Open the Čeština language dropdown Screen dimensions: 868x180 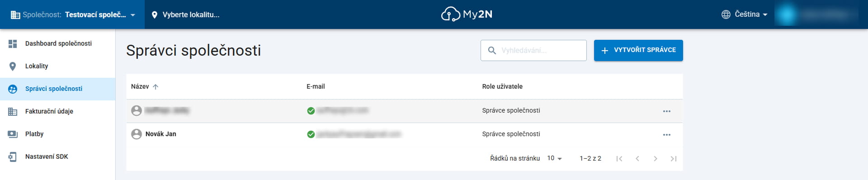pos(745,14)
